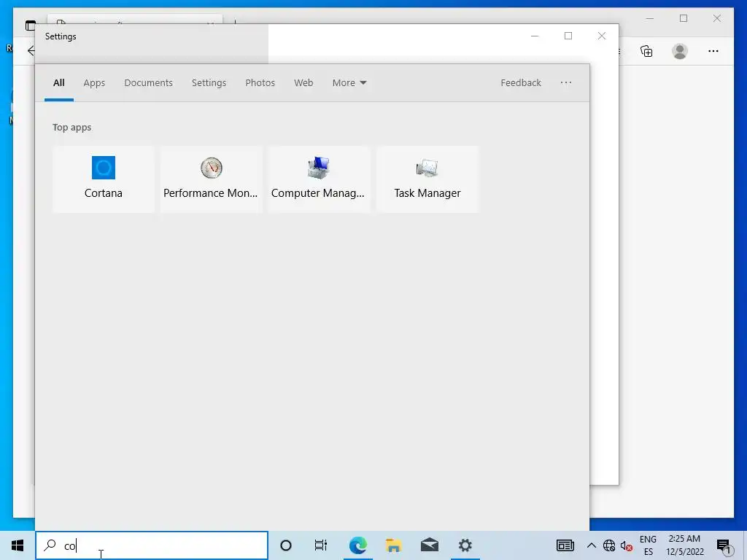The height and width of the screenshot is (560, 747).
Task: Click the Settings gear taskbar icon
Action: (x=465, y=545)
